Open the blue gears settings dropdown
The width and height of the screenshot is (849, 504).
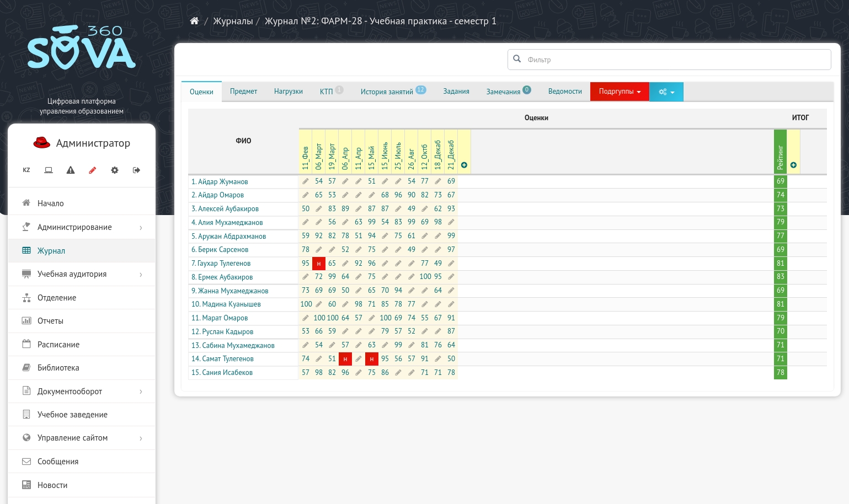[666, 92]
